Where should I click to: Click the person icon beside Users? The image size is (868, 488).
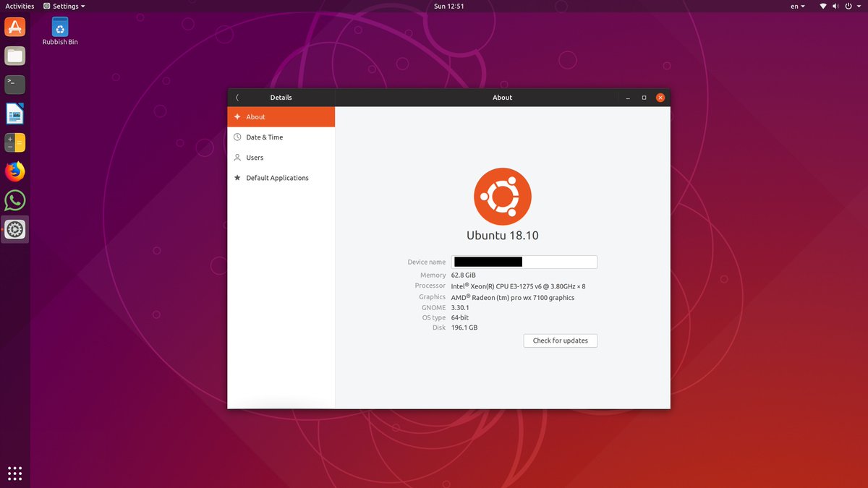click(x=237, y=158)
